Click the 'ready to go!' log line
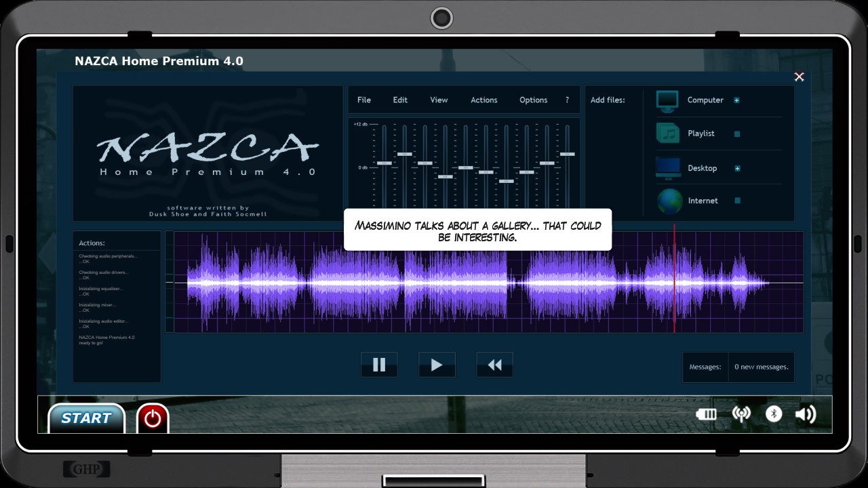This screenshot has width=868, height=488. pyautogui.click(x=90, y=343)
